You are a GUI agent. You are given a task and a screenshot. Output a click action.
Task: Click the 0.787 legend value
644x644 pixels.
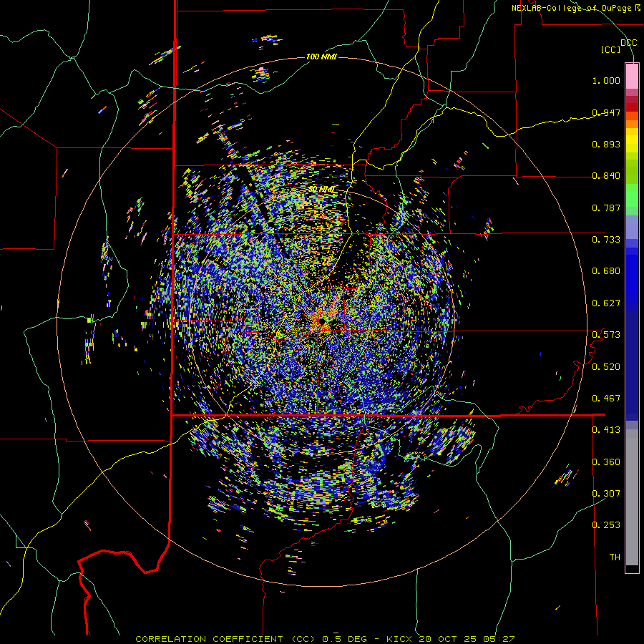pyautogui.click(x=606, y=208)
